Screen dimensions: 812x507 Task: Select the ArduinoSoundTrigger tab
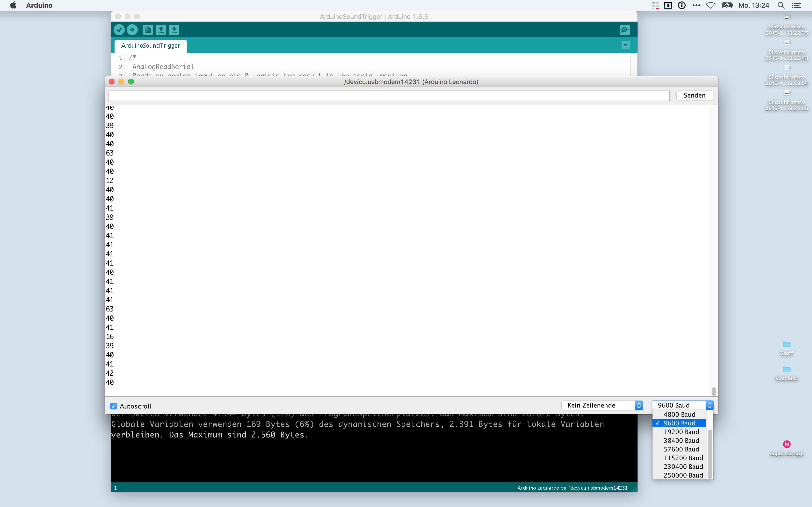[x=151, y=46]
